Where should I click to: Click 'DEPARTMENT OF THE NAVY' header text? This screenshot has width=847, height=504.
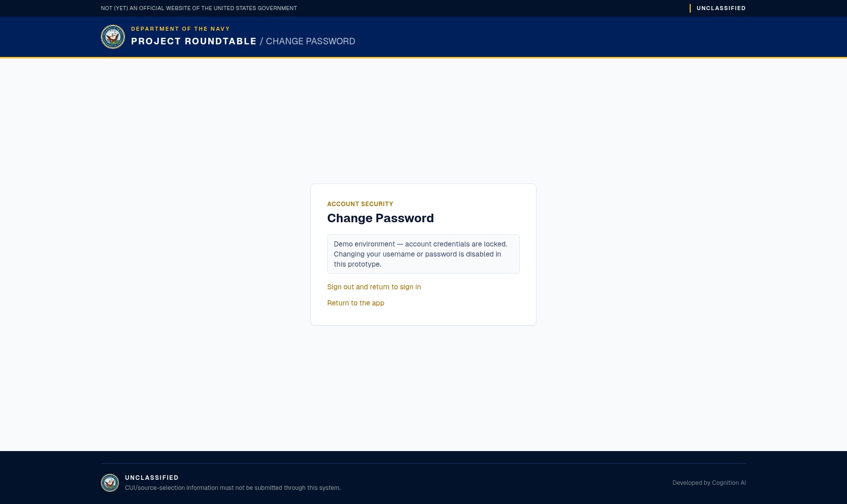pos(180,29)
